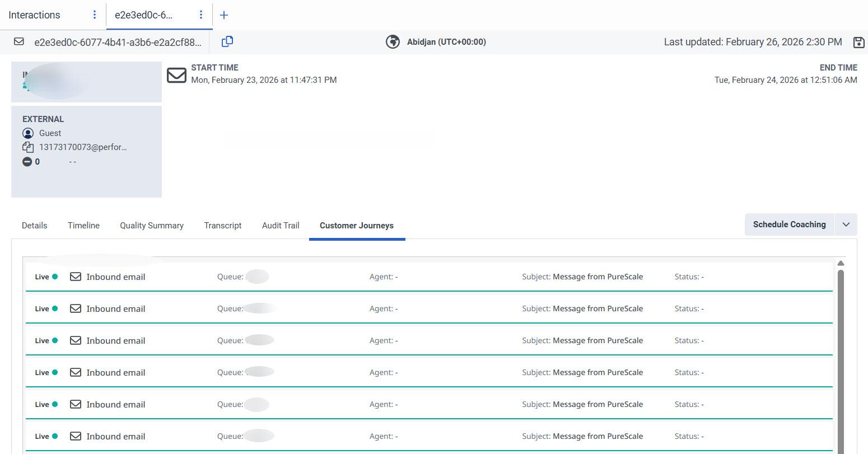The image size is (868, 454).
Task: Open the Interactions tab options menu
Action: point(94,15)
